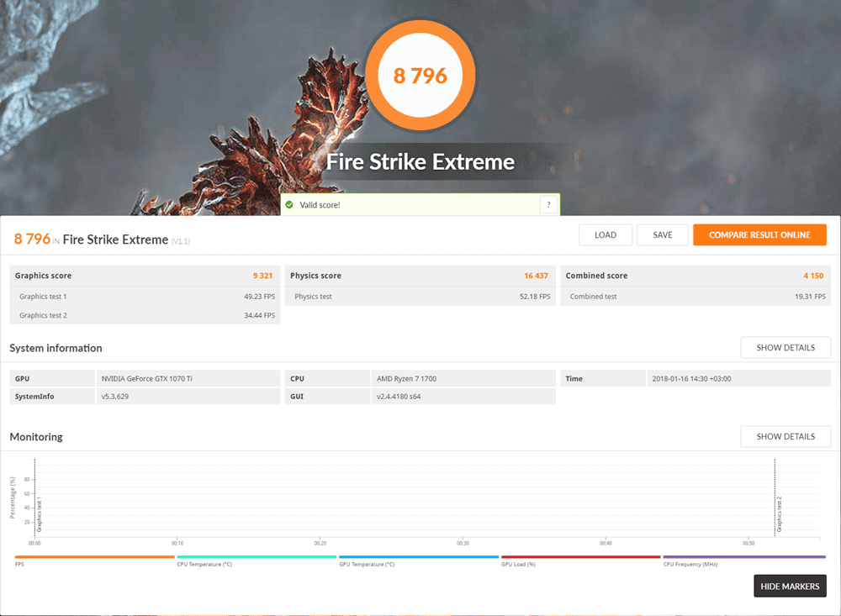841x616 pixels.
Task: Click the Physics score header row
Action: tap(420, 276)
